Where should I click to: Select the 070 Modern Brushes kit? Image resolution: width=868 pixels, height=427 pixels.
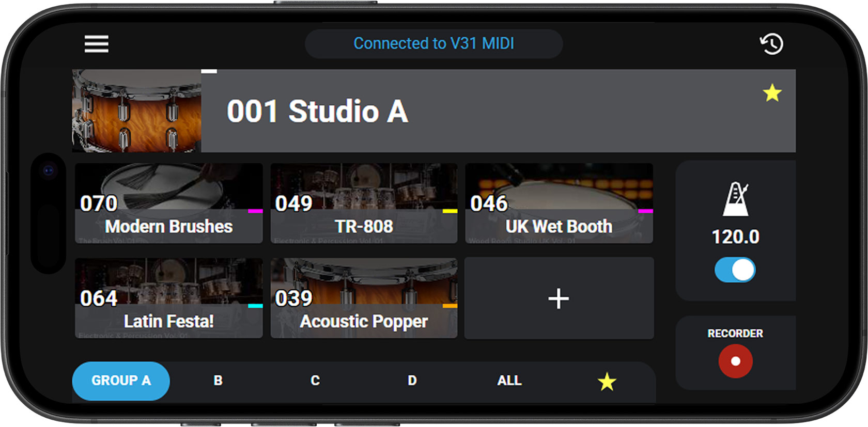pyautogui.click(x=169, y=203)
